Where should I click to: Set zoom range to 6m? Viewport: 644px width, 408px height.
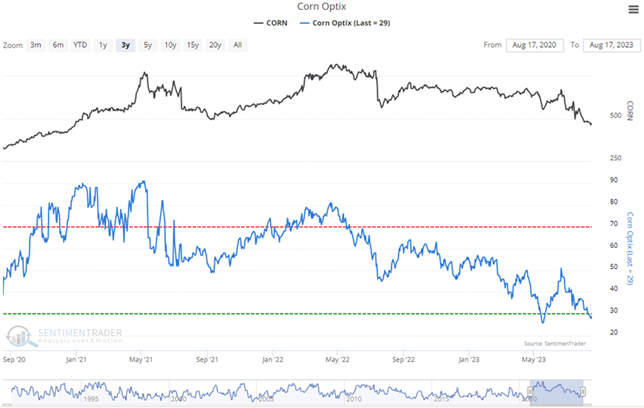coord(58,45)
